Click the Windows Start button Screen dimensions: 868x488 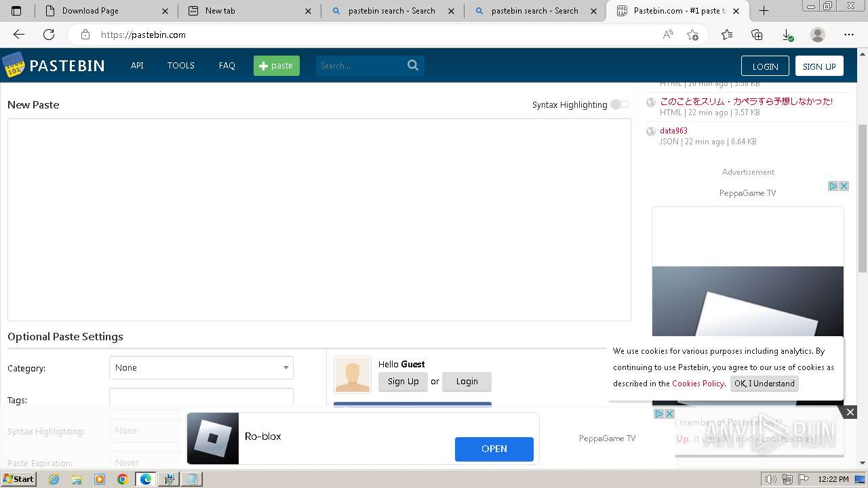(x=19, y=479)
